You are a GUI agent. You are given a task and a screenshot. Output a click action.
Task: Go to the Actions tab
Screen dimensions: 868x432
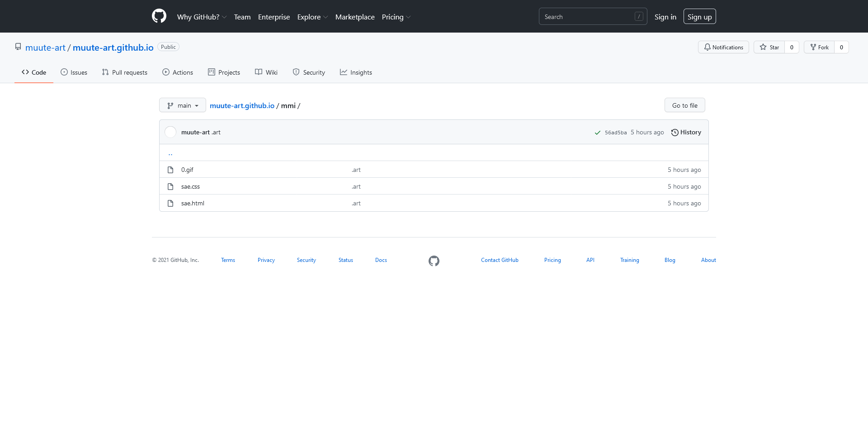(x=178, y=72)
